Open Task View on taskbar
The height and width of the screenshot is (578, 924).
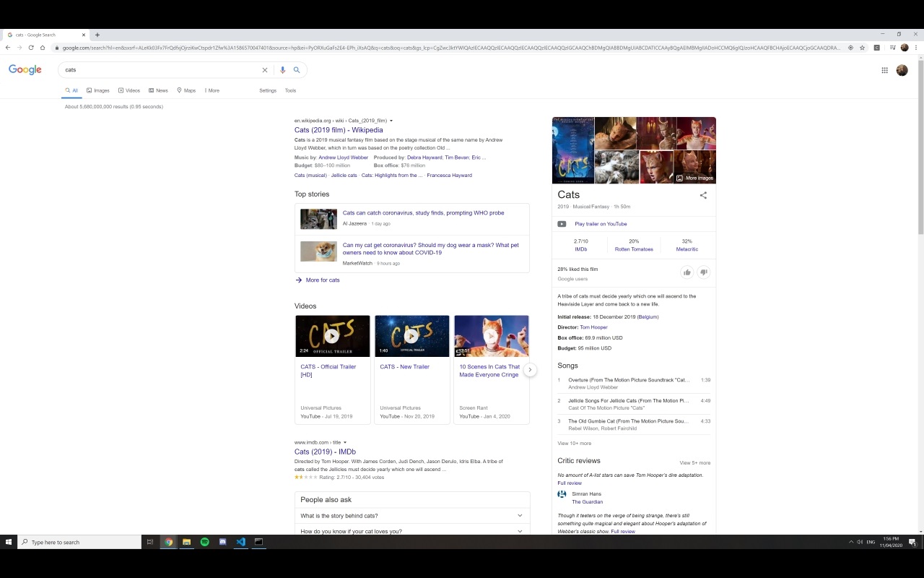pyautogui.click(x=150, y=542)
